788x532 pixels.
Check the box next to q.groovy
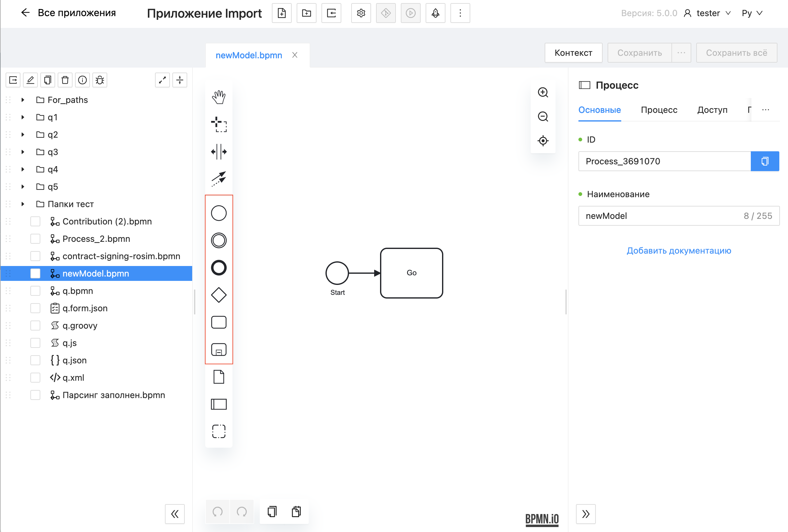tap(35, 326)
